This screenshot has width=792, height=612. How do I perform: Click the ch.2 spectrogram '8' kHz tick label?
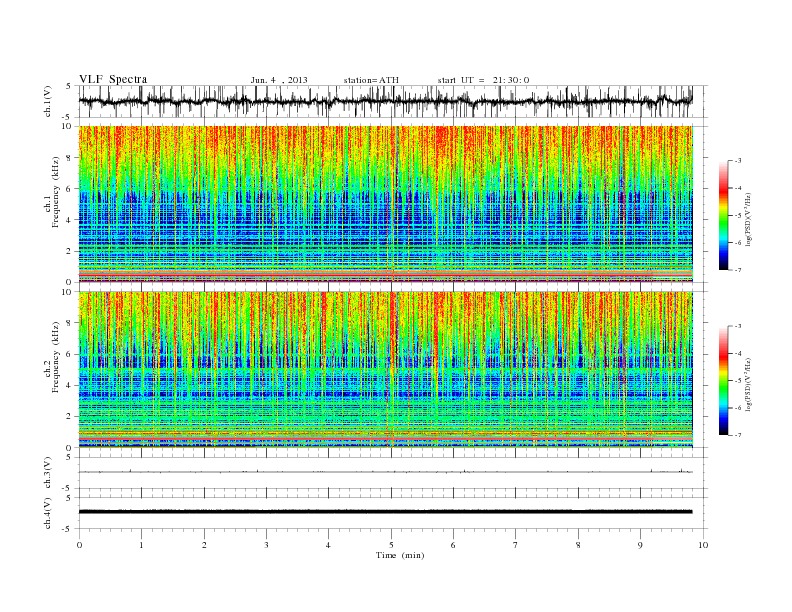pyautogui.click(x=70, y=323)
